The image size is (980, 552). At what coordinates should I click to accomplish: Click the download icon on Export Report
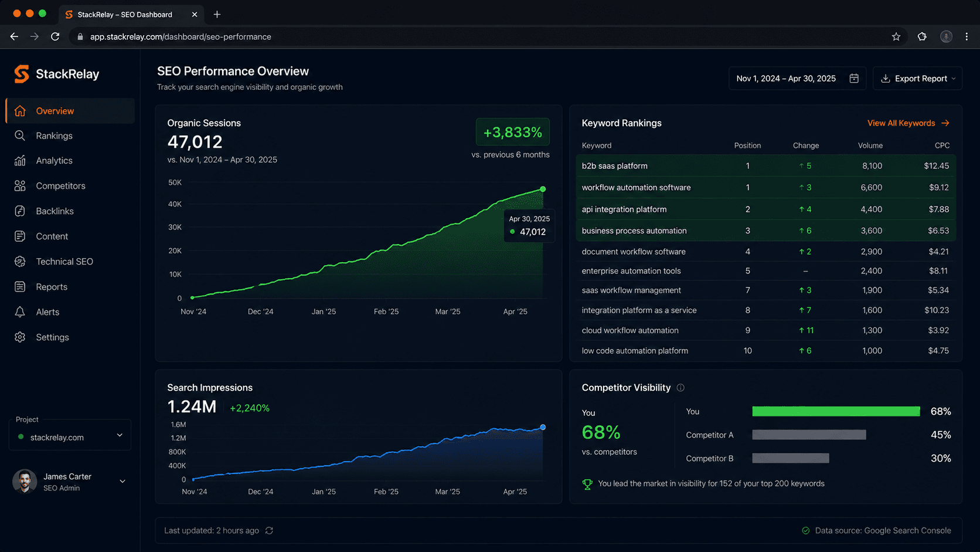[x=886, y=79]
